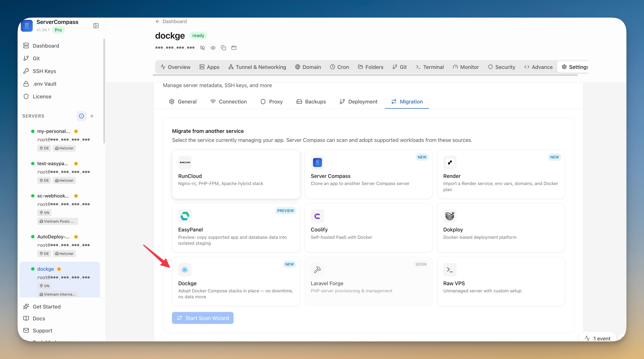The image size is (644, 359).
Task: Select the Migration sub-tab
Action: pos(407,102)
